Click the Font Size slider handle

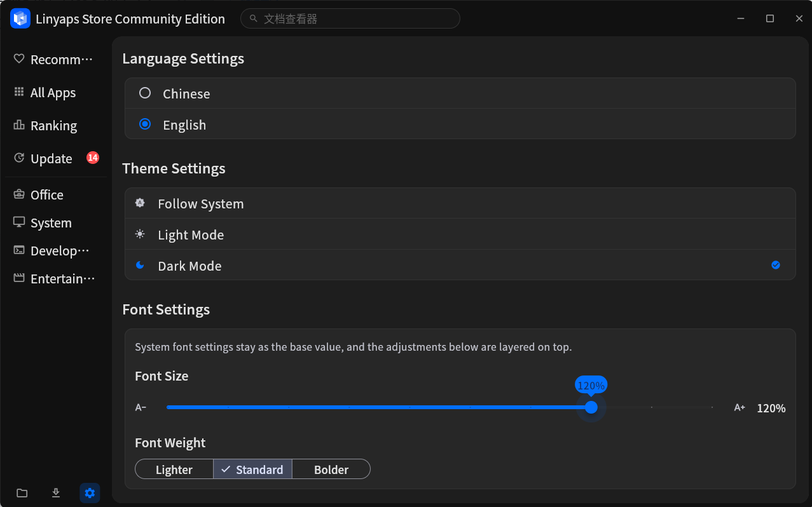tap(591, 407)
